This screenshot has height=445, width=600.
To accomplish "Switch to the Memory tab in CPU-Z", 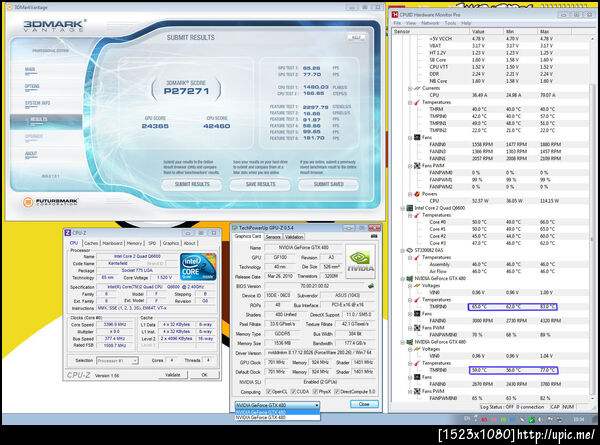I will [x=134, y=243].
